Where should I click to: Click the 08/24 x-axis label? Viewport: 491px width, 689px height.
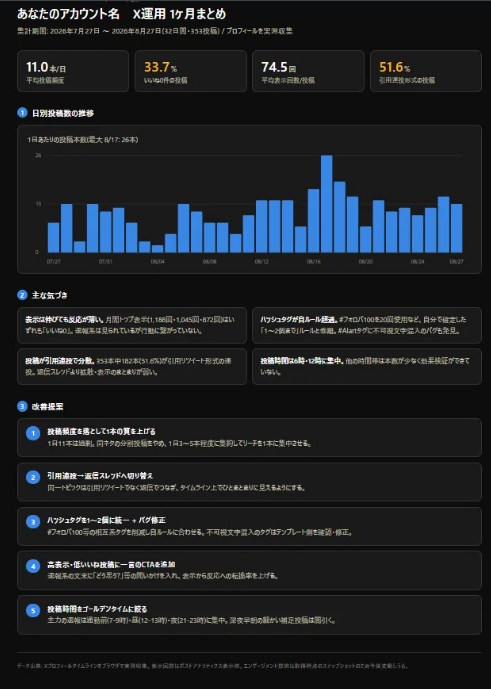pos(418,261)
